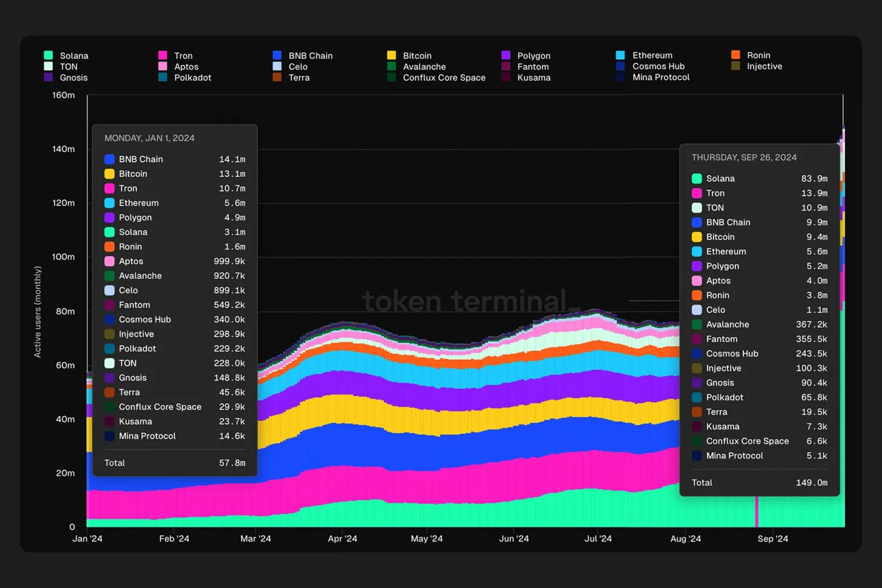The image size is (882, 588).
Task: Click the 160m y-axis label
Action: click(x=63, y=95)
